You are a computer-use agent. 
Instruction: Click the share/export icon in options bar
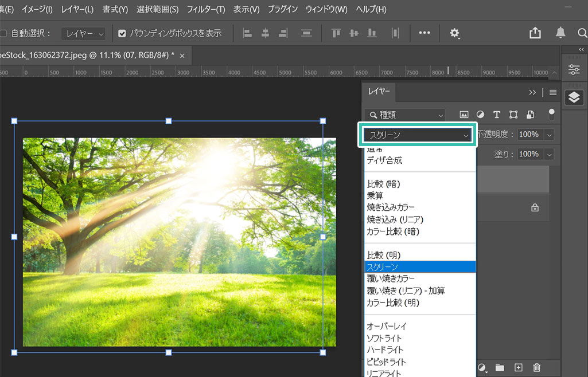(x=535, y=33)
